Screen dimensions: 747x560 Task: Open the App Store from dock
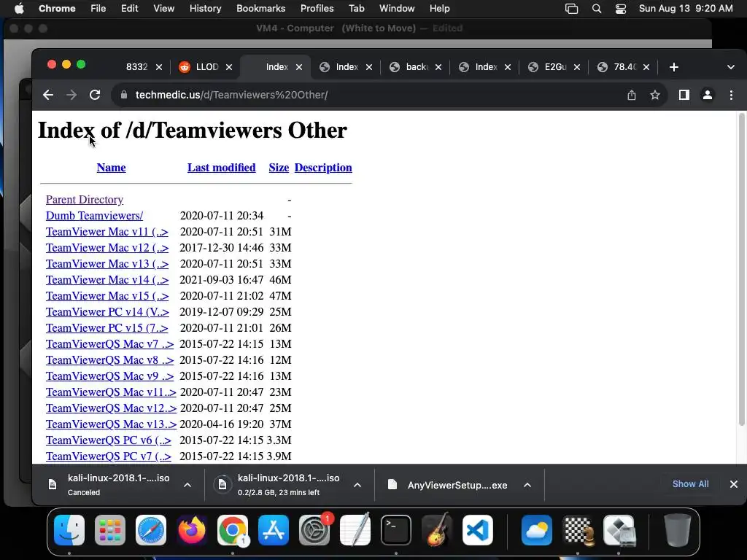point(274,530)
